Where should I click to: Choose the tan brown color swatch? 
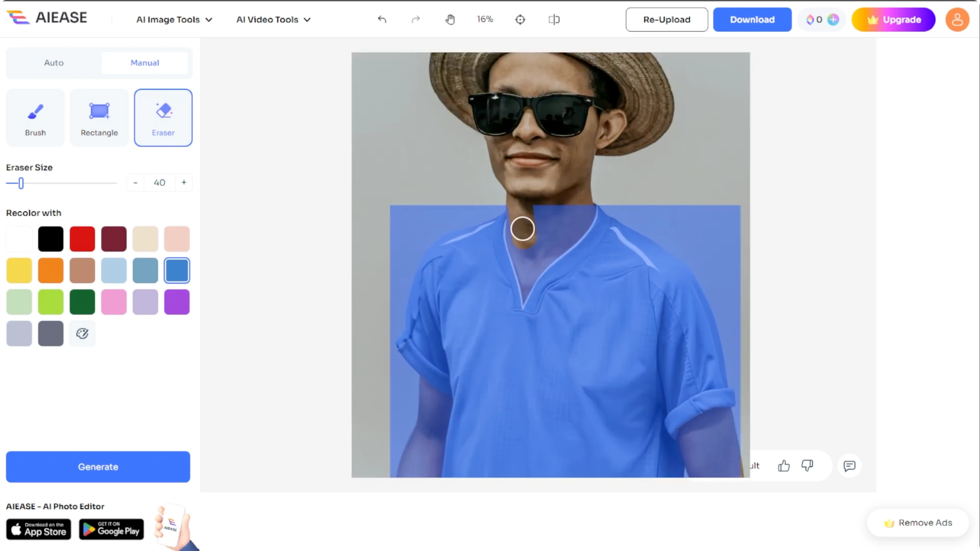[82, 270]
